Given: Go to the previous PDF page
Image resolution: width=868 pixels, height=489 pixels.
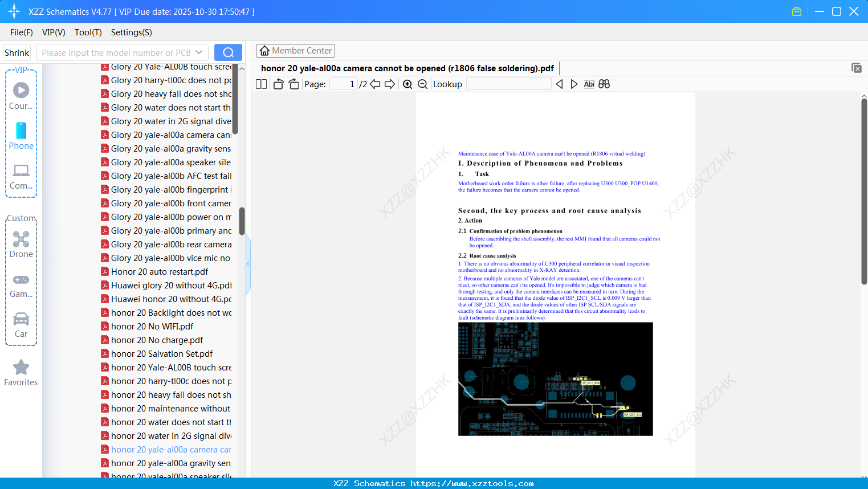Looking at the screenshot, I should tap(375, 84).
